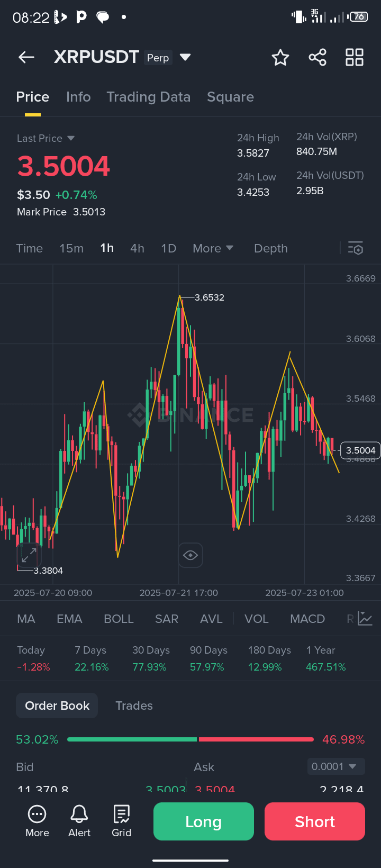This screenshot has height=868, width=381.
Task: Tap the Today -1.28% performance
Action: pos(33,658)
